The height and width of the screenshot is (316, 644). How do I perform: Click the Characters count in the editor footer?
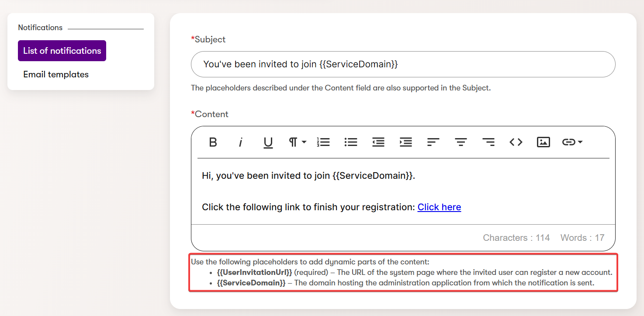[x=516, y=238]
